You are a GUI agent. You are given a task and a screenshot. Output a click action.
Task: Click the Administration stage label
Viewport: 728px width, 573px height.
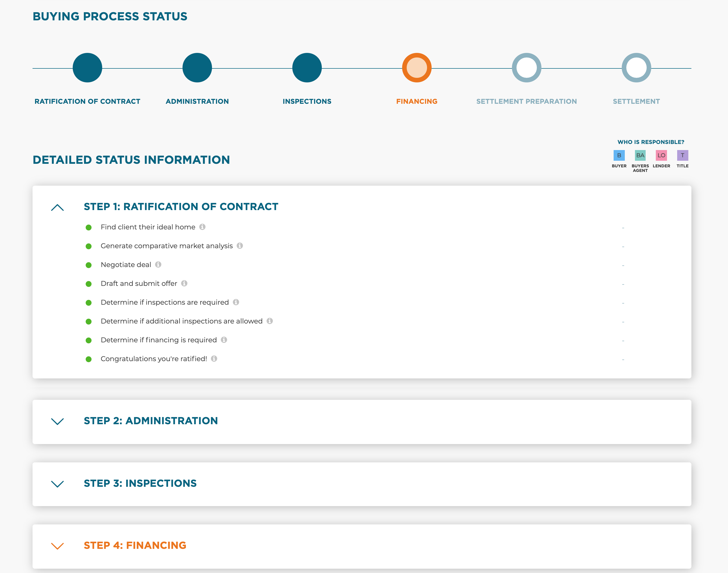click(197, 101)
